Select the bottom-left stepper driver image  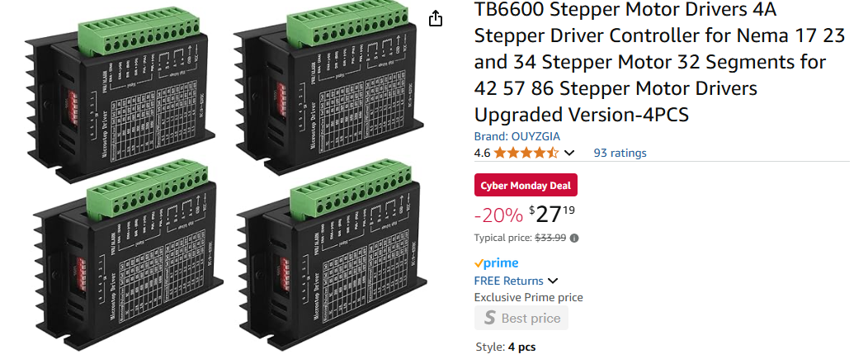click(x=127, y=256)
